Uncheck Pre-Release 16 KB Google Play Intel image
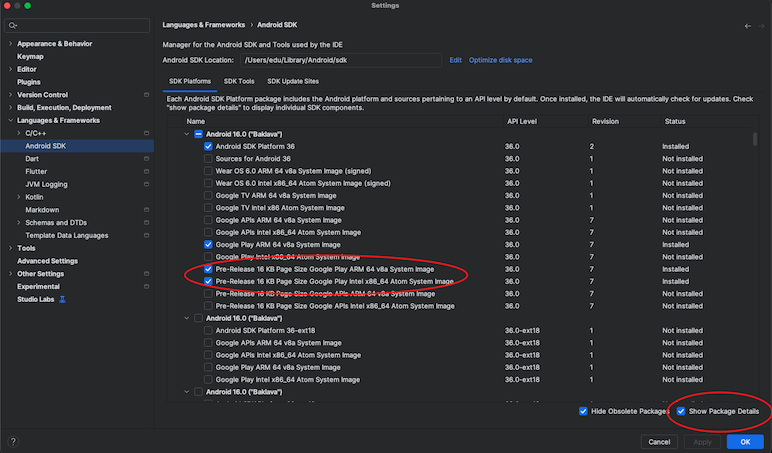 [x=208, y=282]
